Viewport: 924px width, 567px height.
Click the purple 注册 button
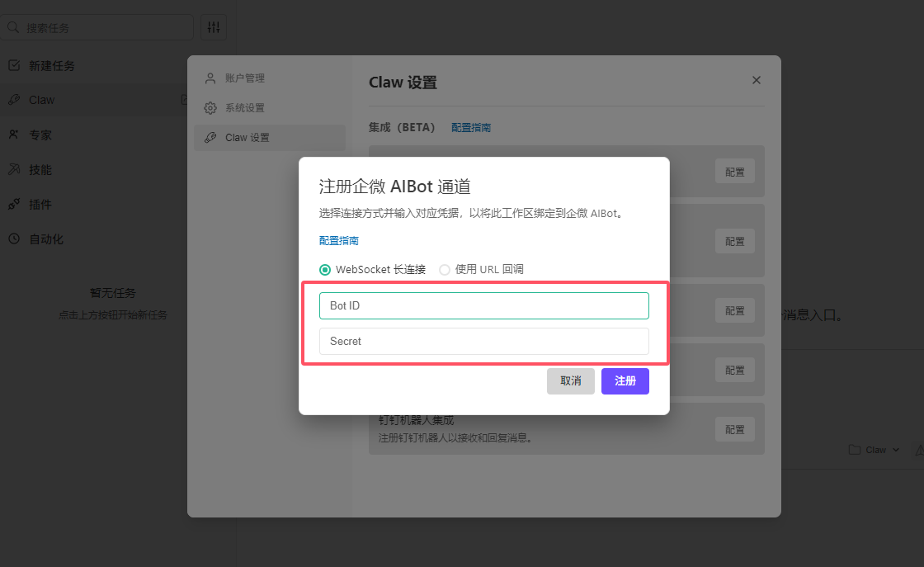(x=625, y=381)
